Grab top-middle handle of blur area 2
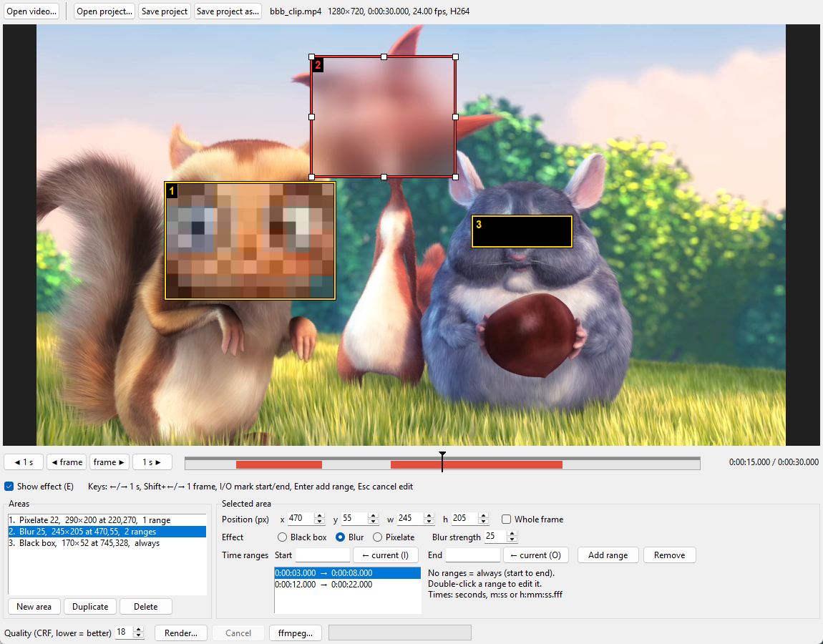823x644 pixels. pyautogui.click(x=384, y=57)
